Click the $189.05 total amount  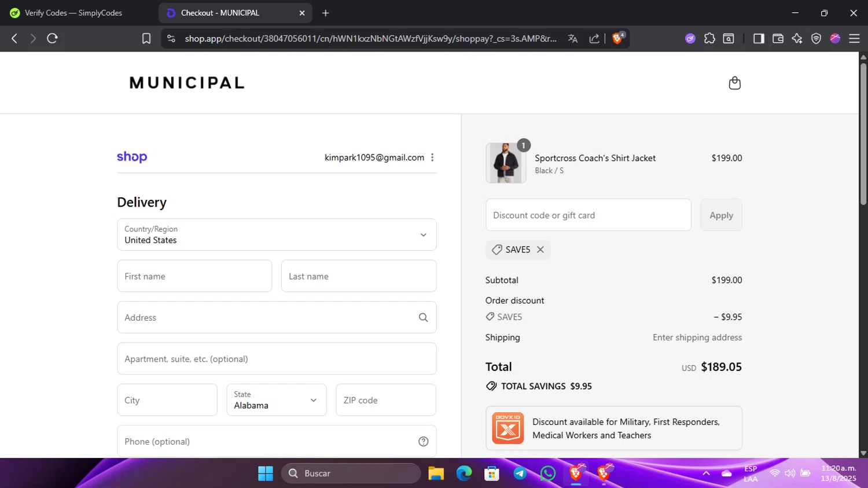(721, 367)
